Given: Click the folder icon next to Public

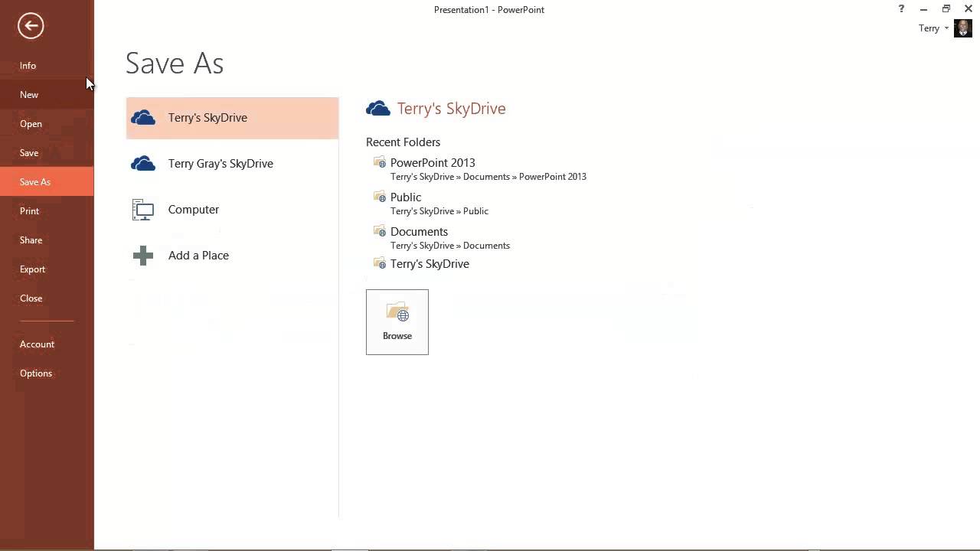Looking at the screenshot, I should [380, 197].
